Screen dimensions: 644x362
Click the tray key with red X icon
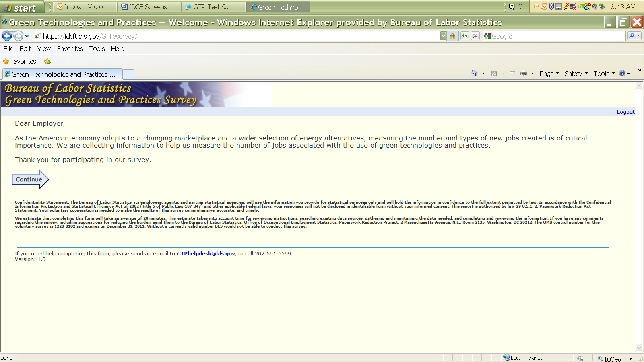566,6
